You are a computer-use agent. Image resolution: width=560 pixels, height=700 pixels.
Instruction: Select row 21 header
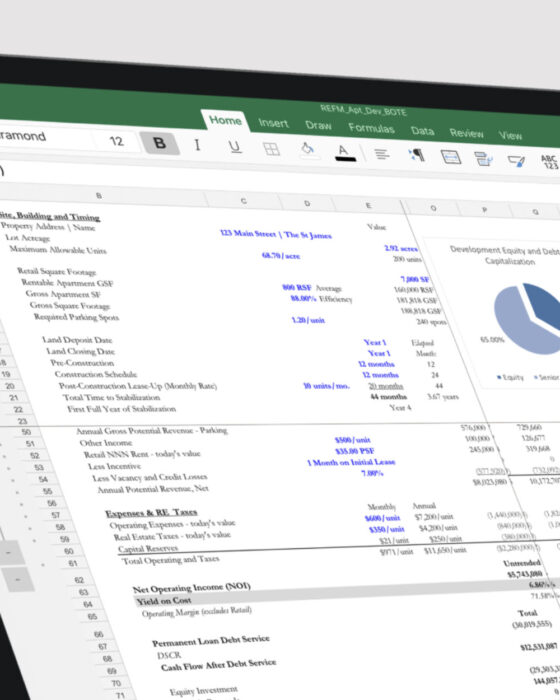[x=13, y=397]
